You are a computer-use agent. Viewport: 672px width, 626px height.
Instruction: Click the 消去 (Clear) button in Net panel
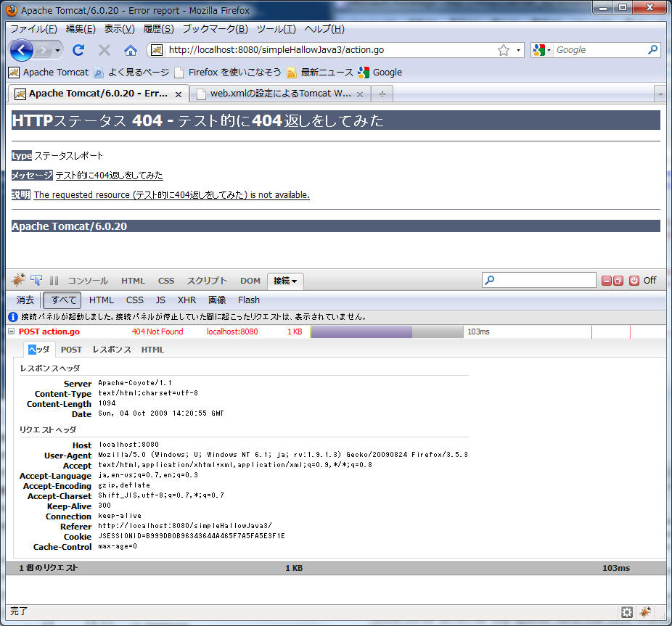coord(25,300)
